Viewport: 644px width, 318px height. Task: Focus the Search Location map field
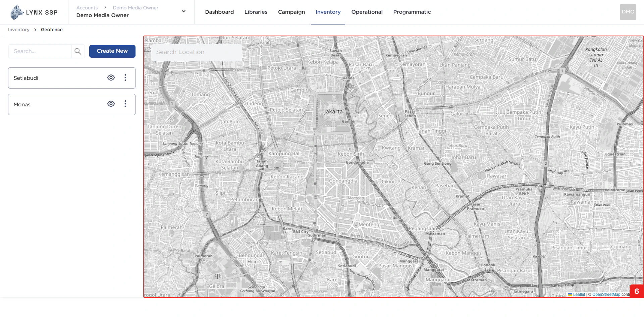point(197,52)
